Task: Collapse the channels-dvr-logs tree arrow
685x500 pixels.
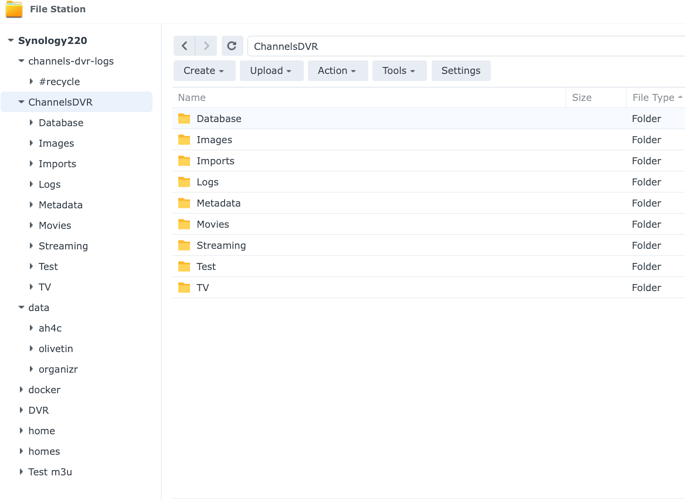Action: [21, 61]
